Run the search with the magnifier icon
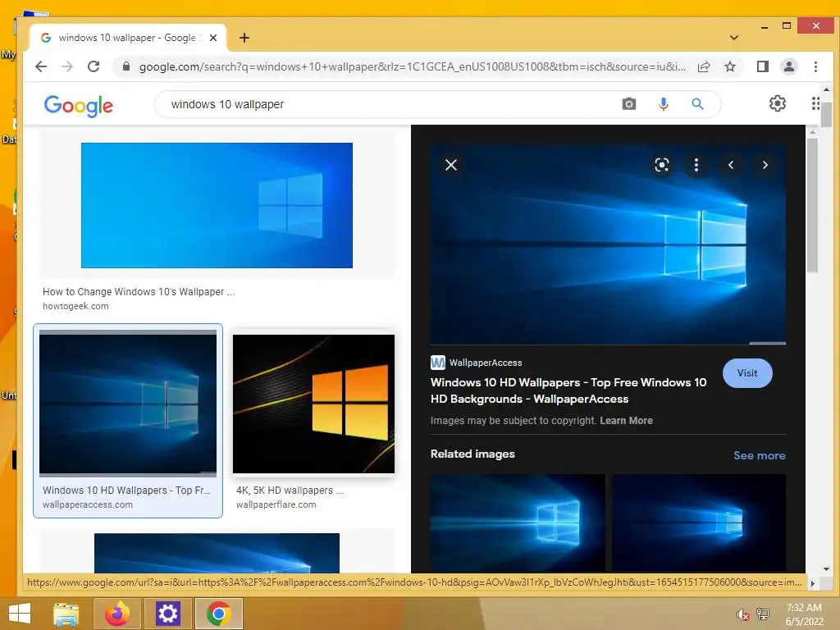The image size is (840, 630). (697, 104)
